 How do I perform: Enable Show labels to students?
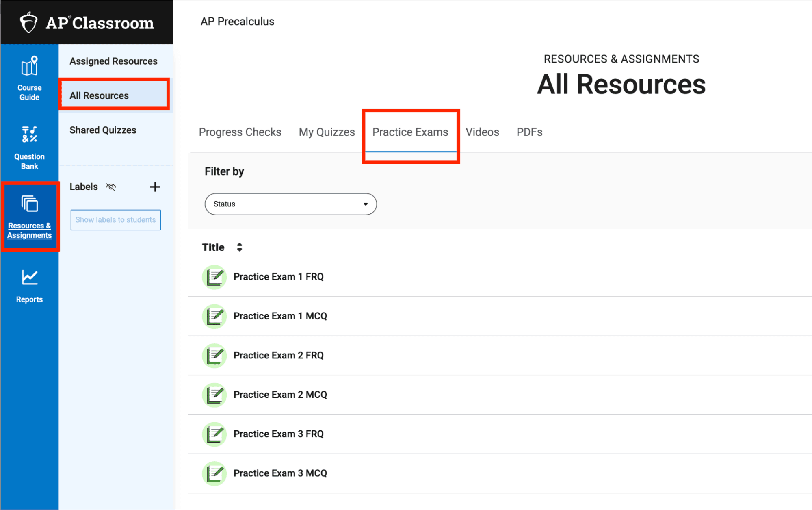(115, 220)
